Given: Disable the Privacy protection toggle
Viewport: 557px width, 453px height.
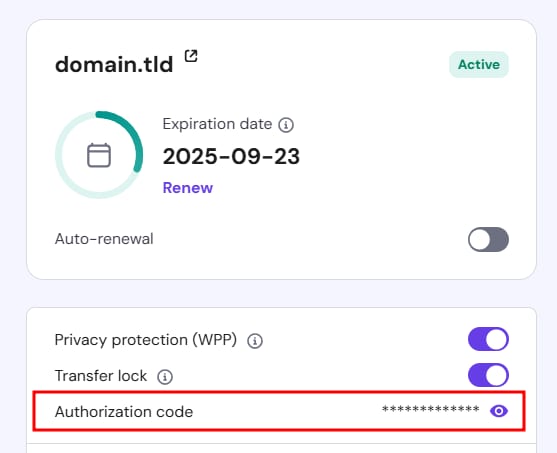Looking at the screenshot, I should coord(488,339).
